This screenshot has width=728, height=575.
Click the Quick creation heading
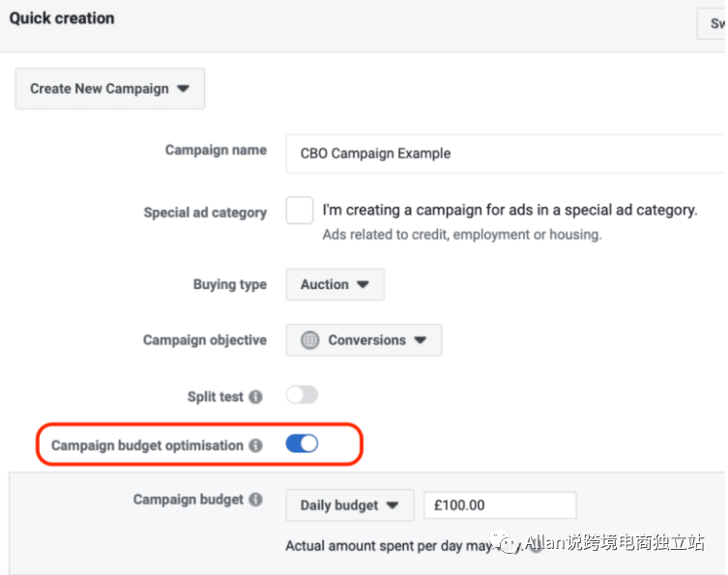[62, 18]
